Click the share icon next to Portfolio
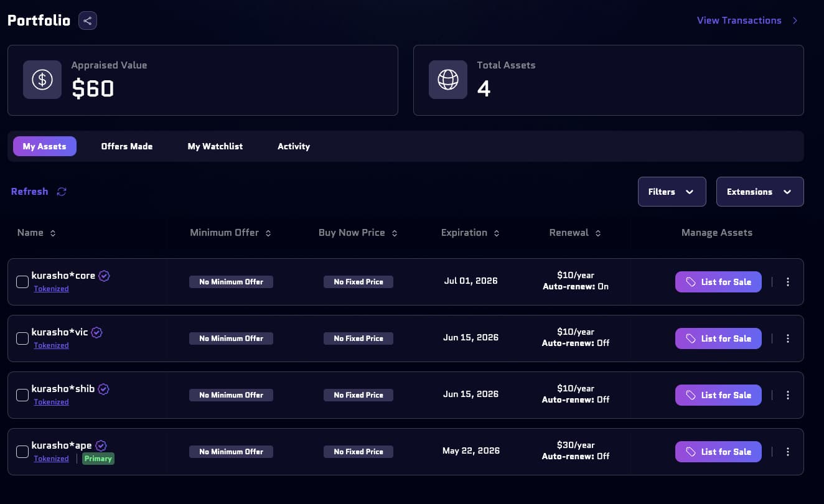This screenshot has height=504, width=824. 88,21
